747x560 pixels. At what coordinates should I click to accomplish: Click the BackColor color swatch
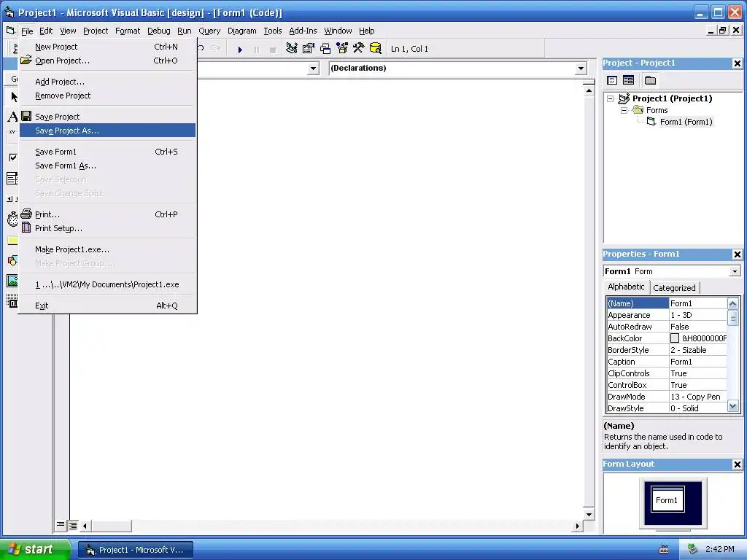pyautogui.click(x=675, y=338)
